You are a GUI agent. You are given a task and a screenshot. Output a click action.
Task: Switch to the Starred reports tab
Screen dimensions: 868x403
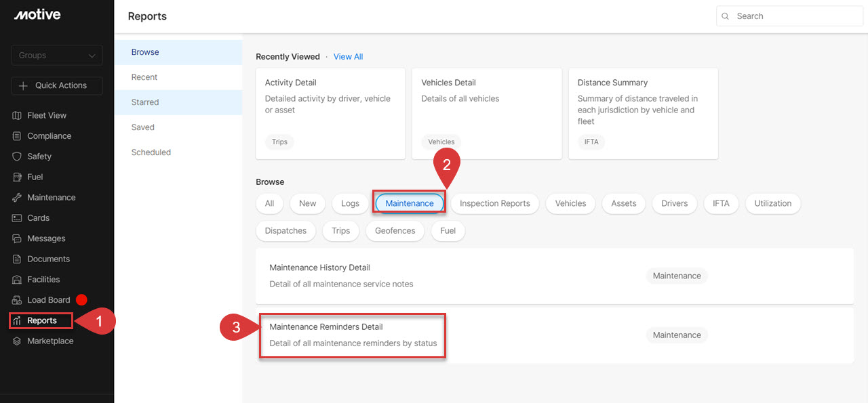tap(145, 102)
